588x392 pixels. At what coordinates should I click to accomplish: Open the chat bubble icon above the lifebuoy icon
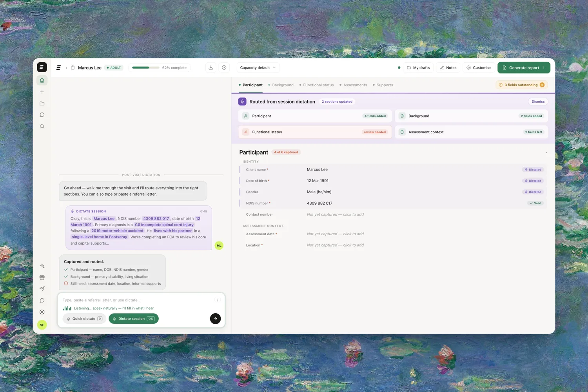[x=42, y=301]
